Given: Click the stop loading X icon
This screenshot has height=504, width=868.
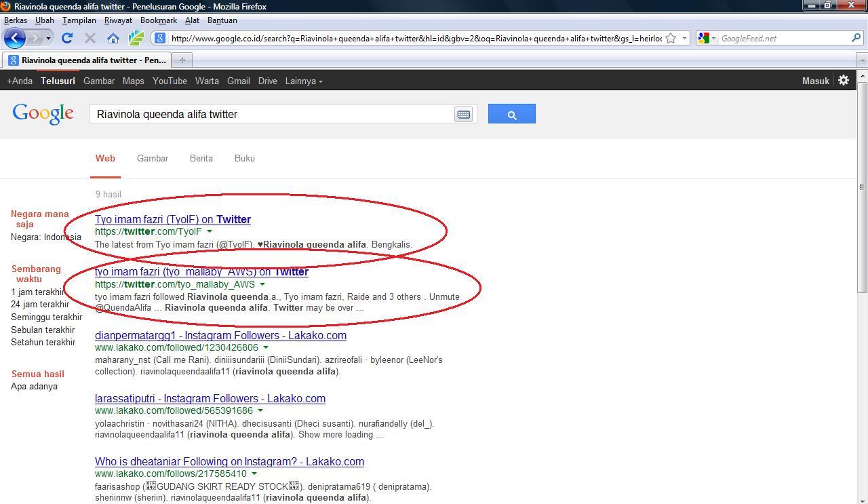Looking at the screenshot, I should (x=90, y=38).
